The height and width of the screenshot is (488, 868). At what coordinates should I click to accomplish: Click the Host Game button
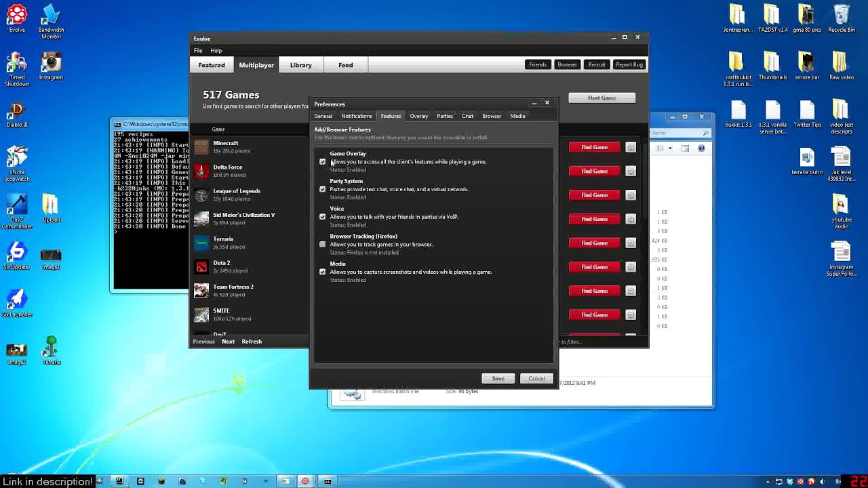[601, 98]
